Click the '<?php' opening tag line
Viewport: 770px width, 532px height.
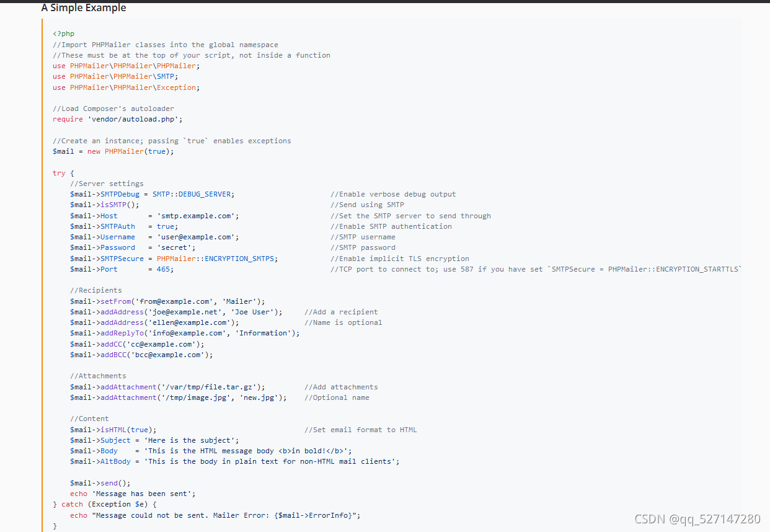pyautogui.click(x=63, y=33)
